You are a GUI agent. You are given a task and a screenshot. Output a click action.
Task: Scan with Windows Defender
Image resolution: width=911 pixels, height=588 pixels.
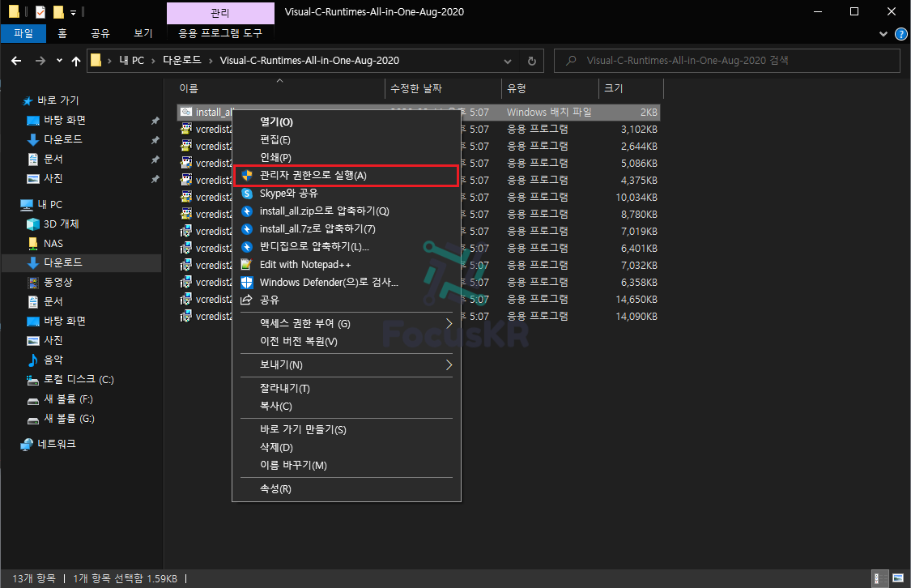[347, 283]
